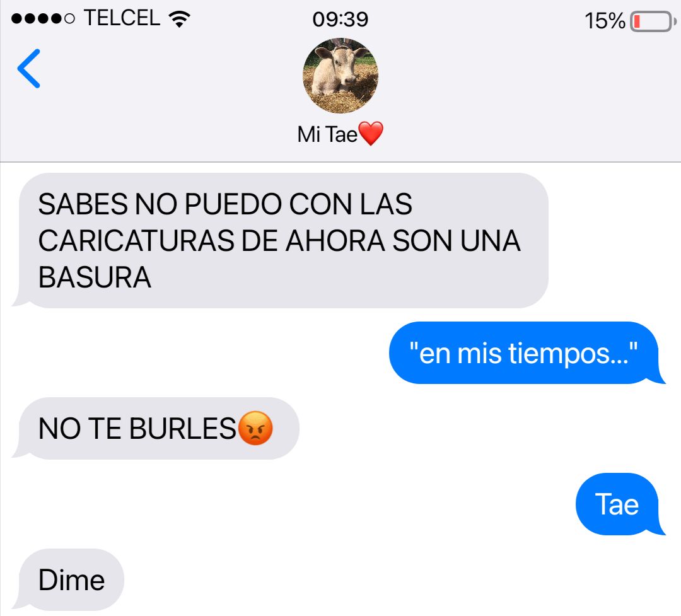Tap the word BURLES in gray bubble
The image size is (681, 616).
click(x=182, y=429)
